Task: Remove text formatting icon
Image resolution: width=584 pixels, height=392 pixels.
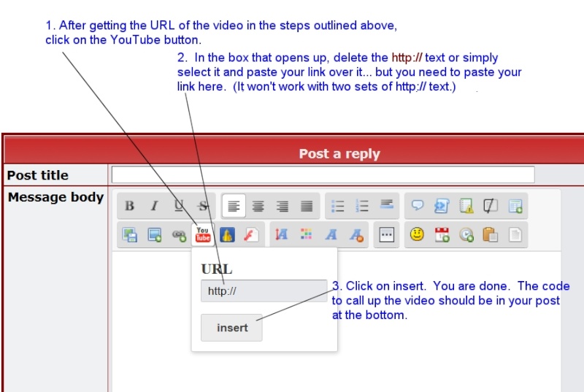Action: 356,235
